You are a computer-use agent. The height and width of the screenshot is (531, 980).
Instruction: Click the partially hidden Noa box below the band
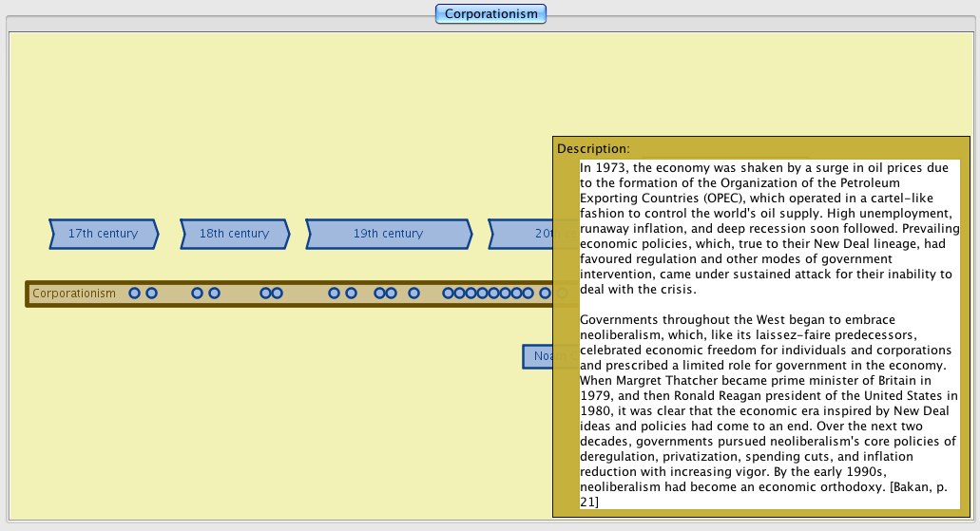(538, 356)
